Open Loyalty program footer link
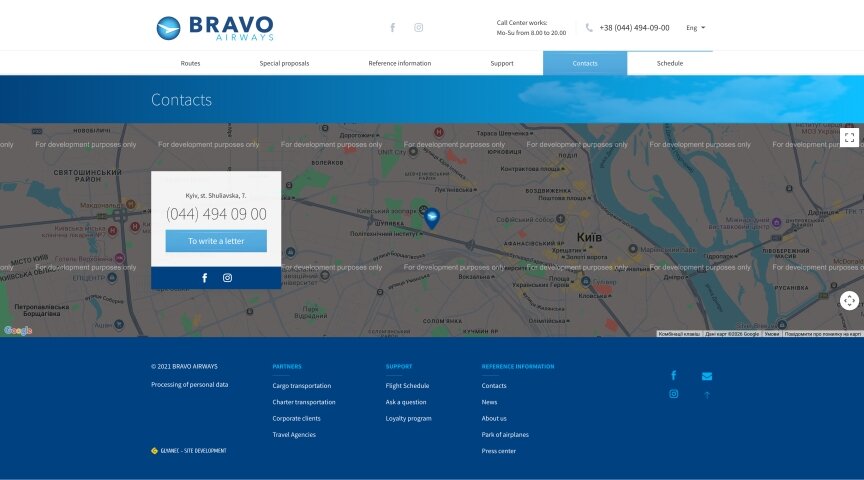864x480 pixels. coord(408,418)
